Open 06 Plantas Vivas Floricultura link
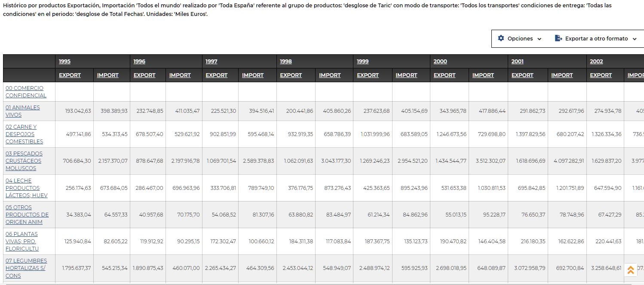The height and width of the screenshot is (285, 644). tap(22, 241)
